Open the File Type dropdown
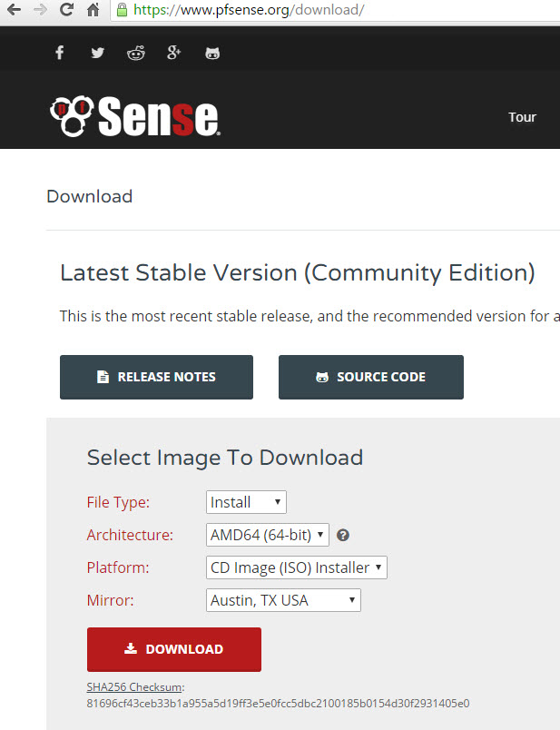The image size is (560, 730). 246,502
